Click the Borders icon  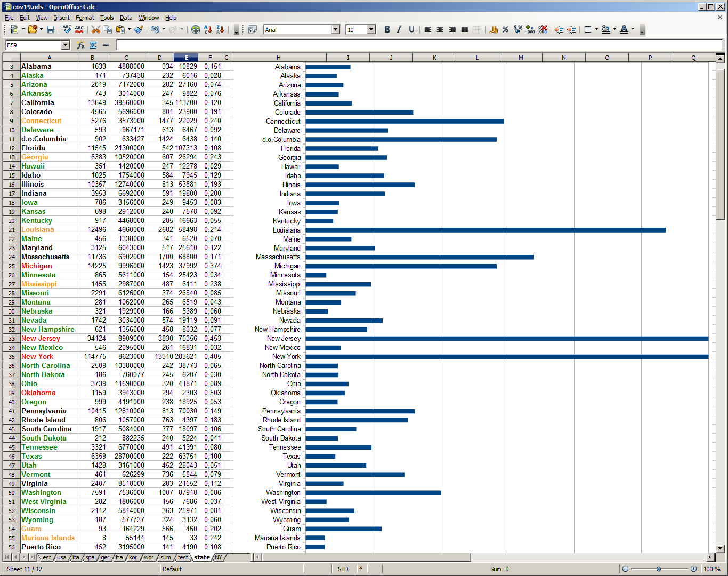coord(588,29)
